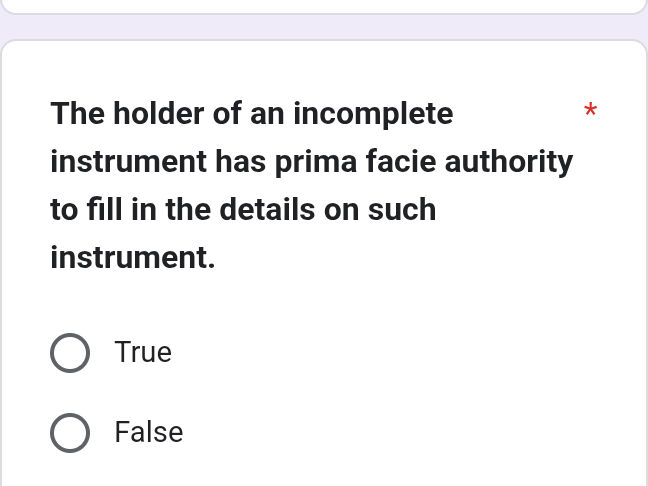Click the empty circle beside False
This screenshot has height=486, width=648.
(x=70, y=433)
